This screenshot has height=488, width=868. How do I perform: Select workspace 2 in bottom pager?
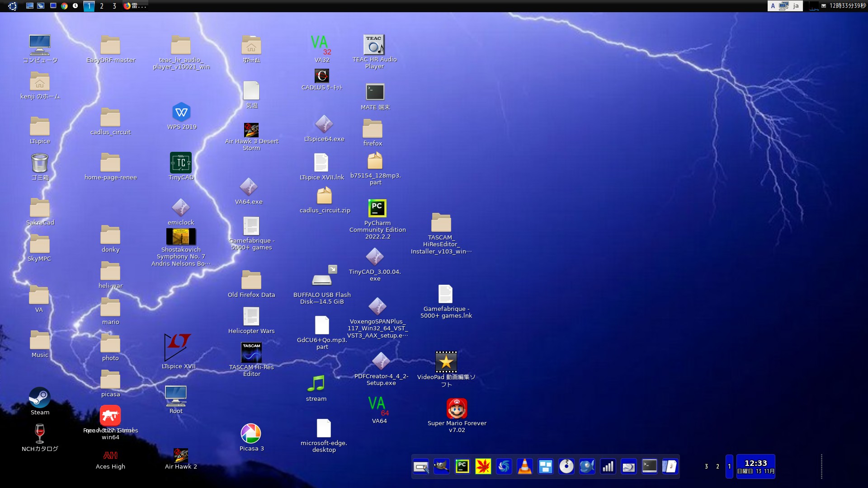coord(717,466)
